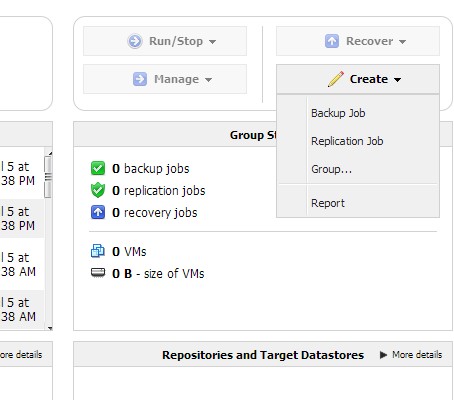Click the scrollbar thumb in left list
This screenshot has height=400, width=454.
pos(48,177)
